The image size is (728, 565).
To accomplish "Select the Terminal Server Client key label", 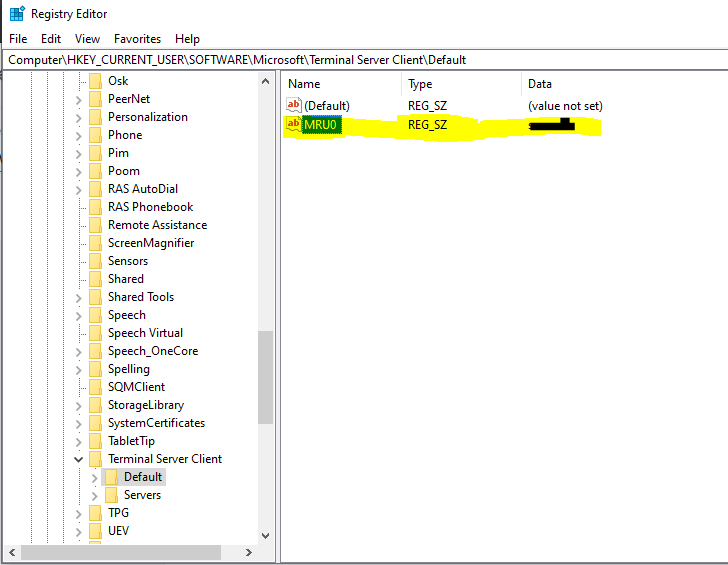I will tap(165, 459).
